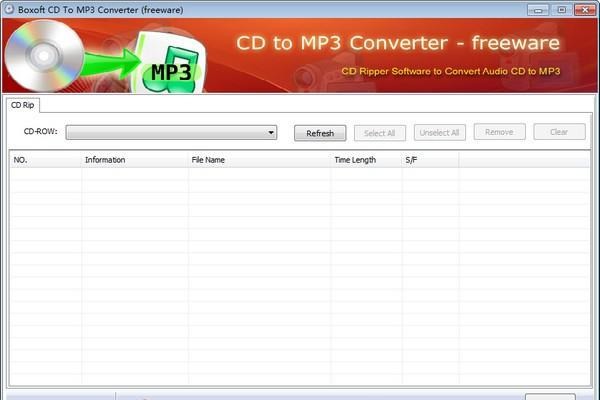Click the MP3 file logo in banner
This screenshot has height=400, width=600.
pyautogui.click(x=169, y=63)
